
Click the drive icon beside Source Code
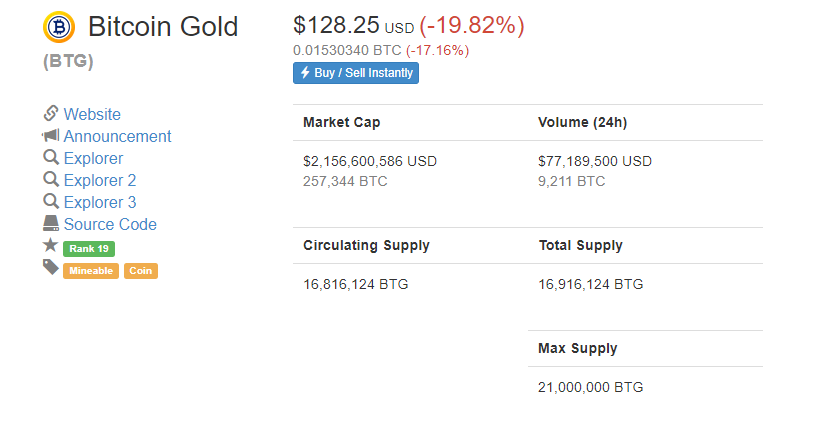tap(51, 223)
